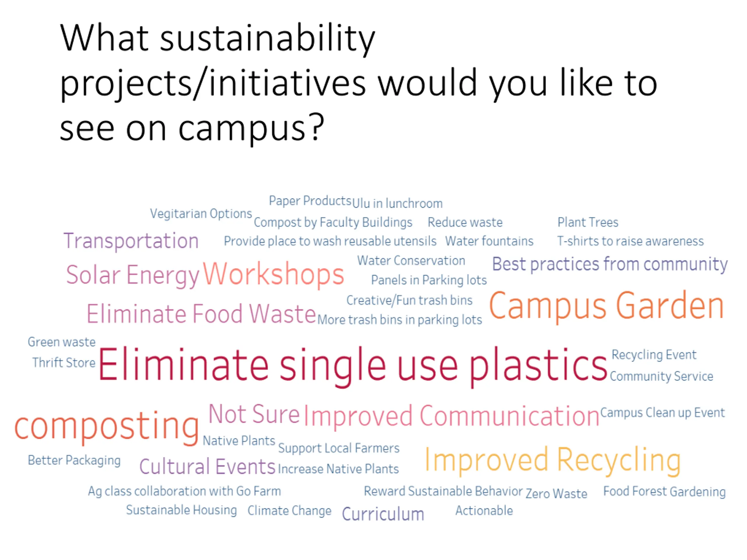The width and height of the screenshot is (747, 560).
Task: Select the 'Campus Garden' word
Action: (607, 307)
